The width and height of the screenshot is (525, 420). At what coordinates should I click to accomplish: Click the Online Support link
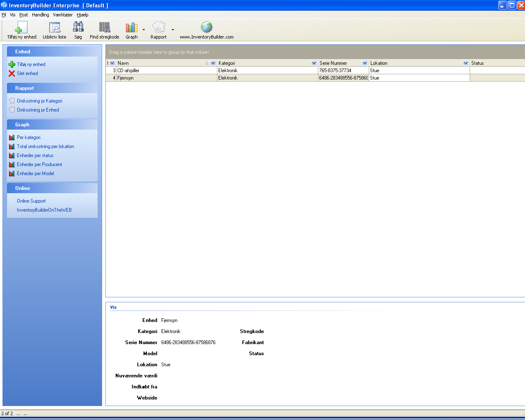(31, 201)
